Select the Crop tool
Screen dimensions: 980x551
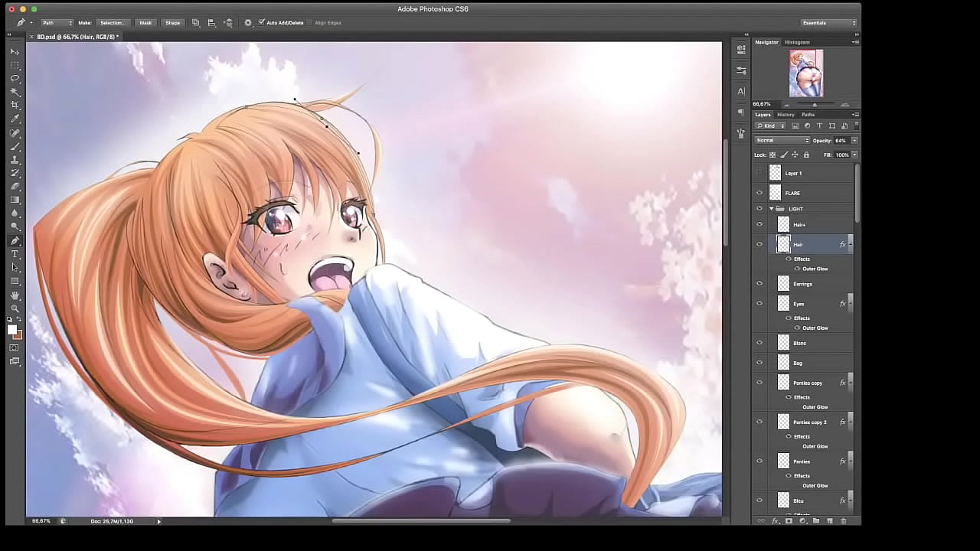[15, 105]
